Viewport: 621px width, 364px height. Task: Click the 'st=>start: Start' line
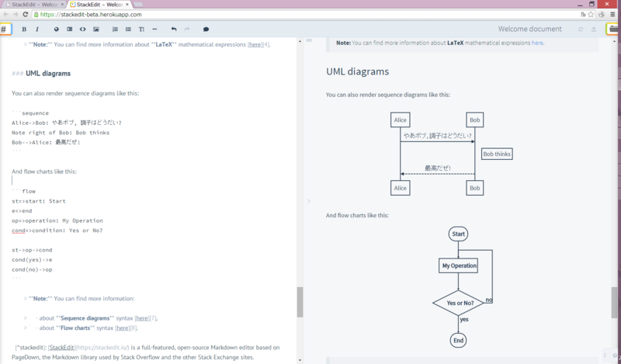pyautogui.click(x=38, y=201)
